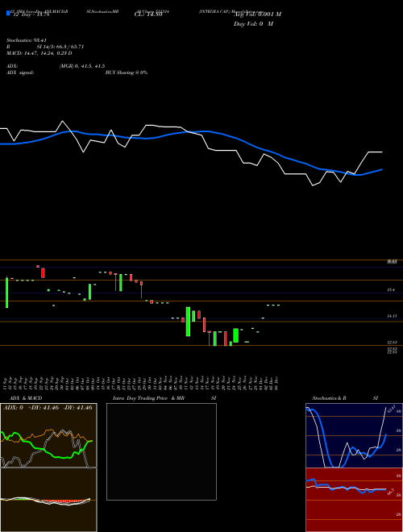Screen dimensions: 403x532
Task: Click the 'MACD: 14.47, 14.24, 0.23 D' line
Action: tap(39, 53)
